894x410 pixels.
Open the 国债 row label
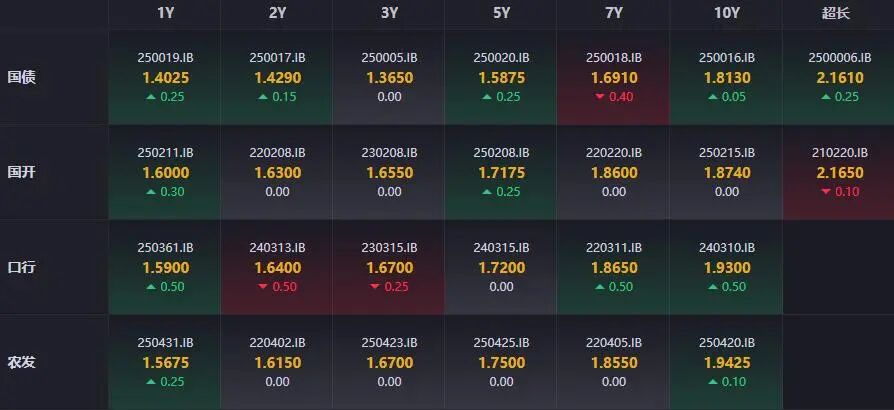pos(22,78)
